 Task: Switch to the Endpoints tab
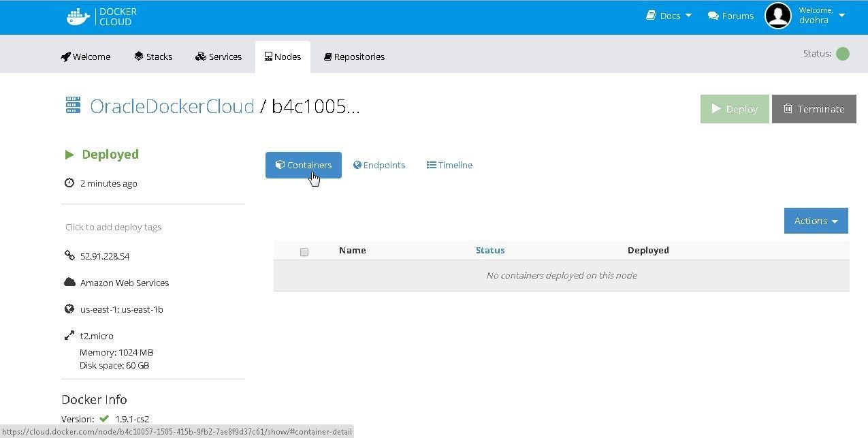(x=379, y=165)
